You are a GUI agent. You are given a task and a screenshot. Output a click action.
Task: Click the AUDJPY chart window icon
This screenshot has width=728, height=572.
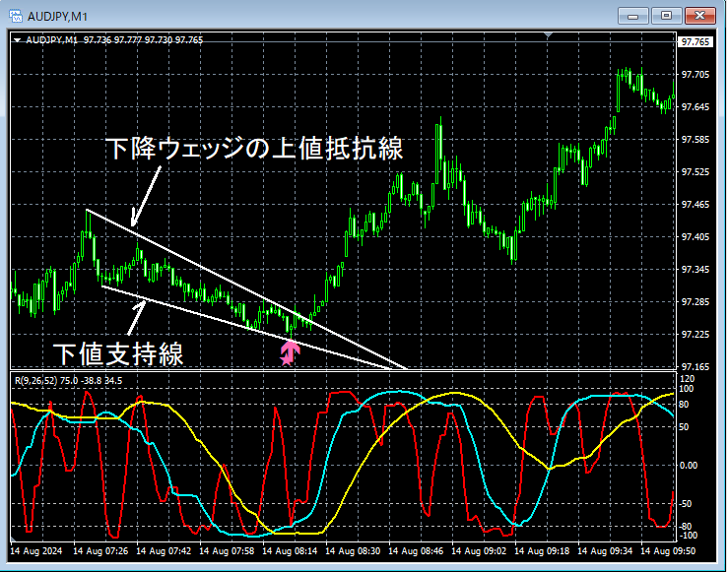click(16, 16)
